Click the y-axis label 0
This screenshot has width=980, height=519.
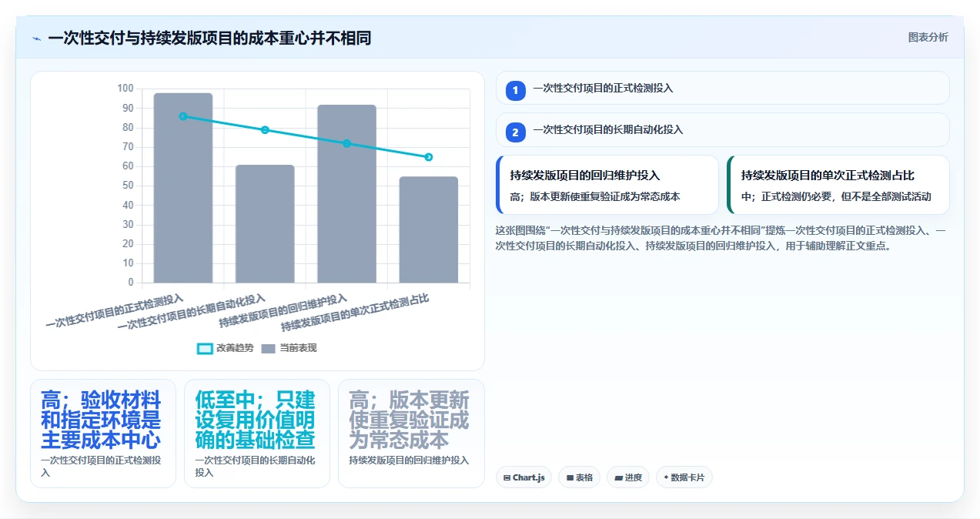130,283
